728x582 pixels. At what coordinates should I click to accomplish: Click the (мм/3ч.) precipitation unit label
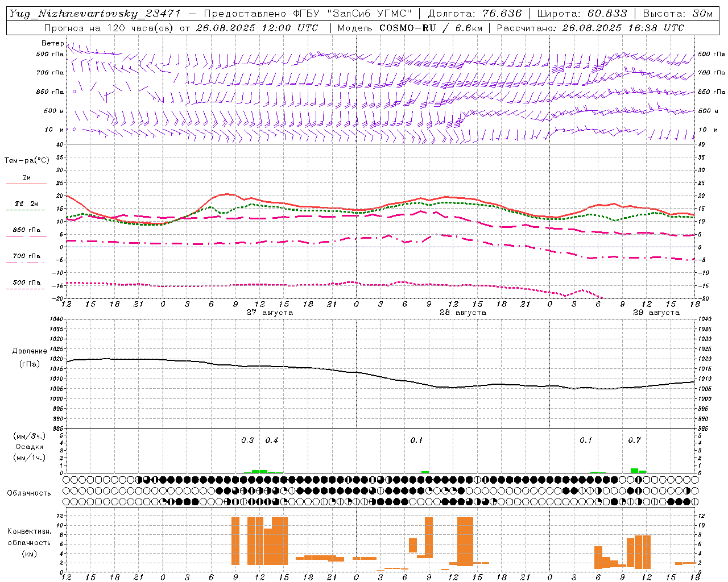(x=30, y=436)
